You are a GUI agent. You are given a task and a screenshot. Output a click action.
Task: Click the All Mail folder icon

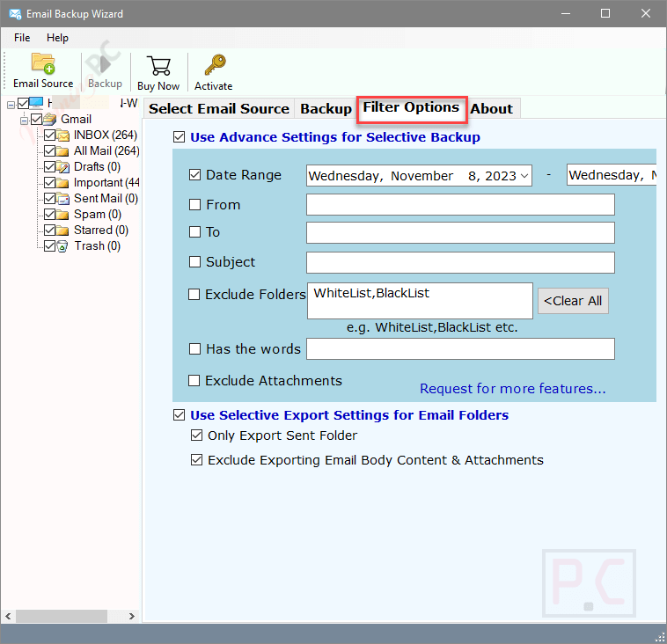[62, 151]
